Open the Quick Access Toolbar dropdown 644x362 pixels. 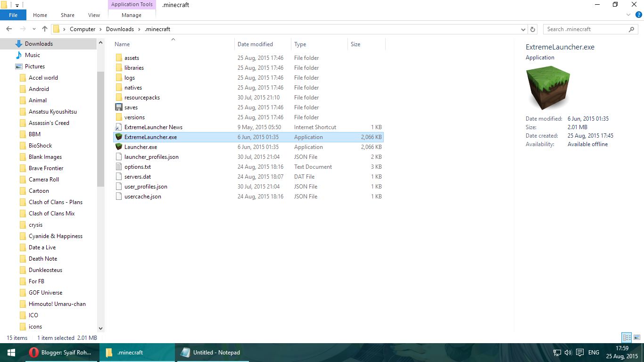click(x=17, y=5)
